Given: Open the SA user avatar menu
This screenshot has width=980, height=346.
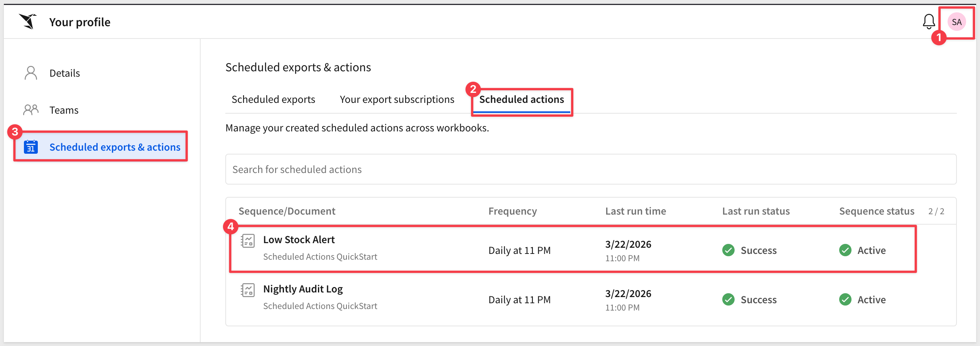Looking at the screenshot, I should (x=956, y=22).
